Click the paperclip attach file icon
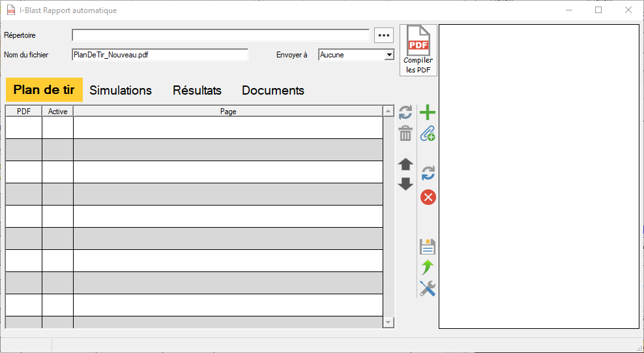The image size is (644, 353). [428, 134]
